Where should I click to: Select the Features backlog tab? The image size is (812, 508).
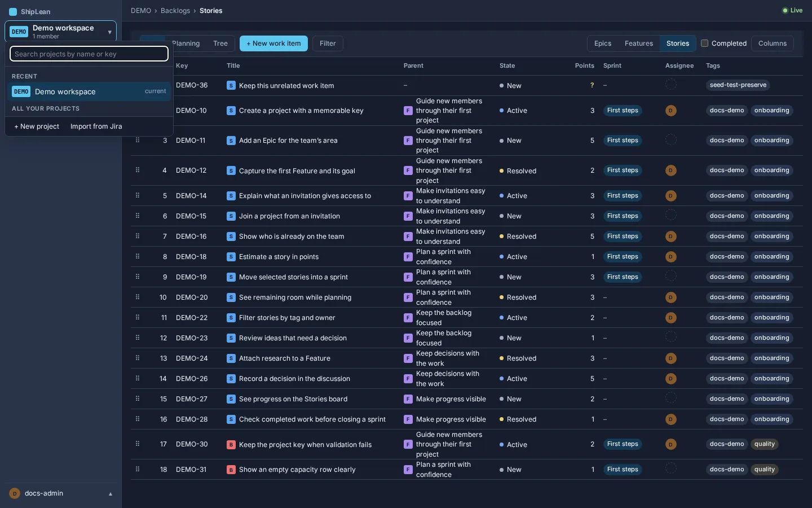(x=639, y=43)
